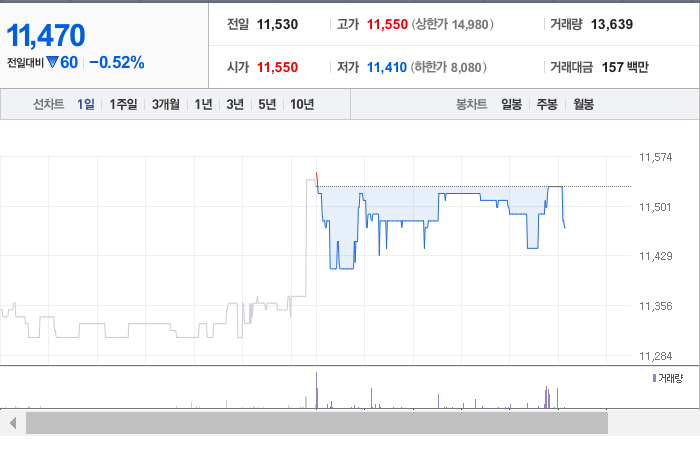Click the 시가 value 11,550
Image resolution: width=700 pixels, height=450 pixels.
pyautogui.click(x=277, y=67)
